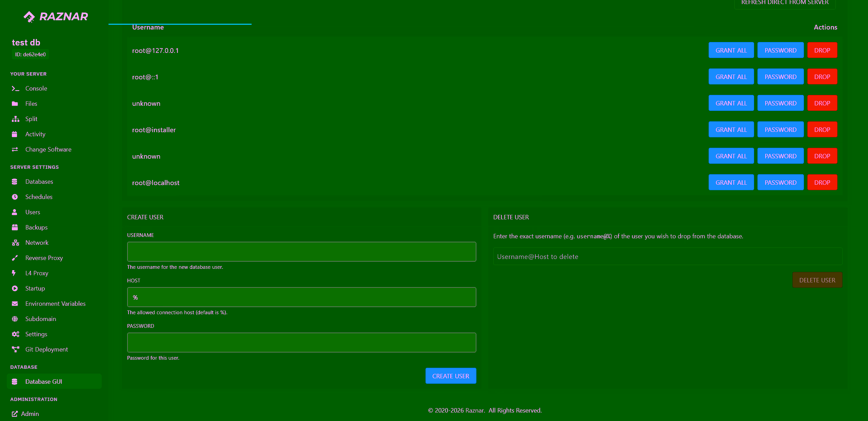Viewport: 868px width, 421px height.
Task: Click the Raznar logo icon
Action: (29, 17)
